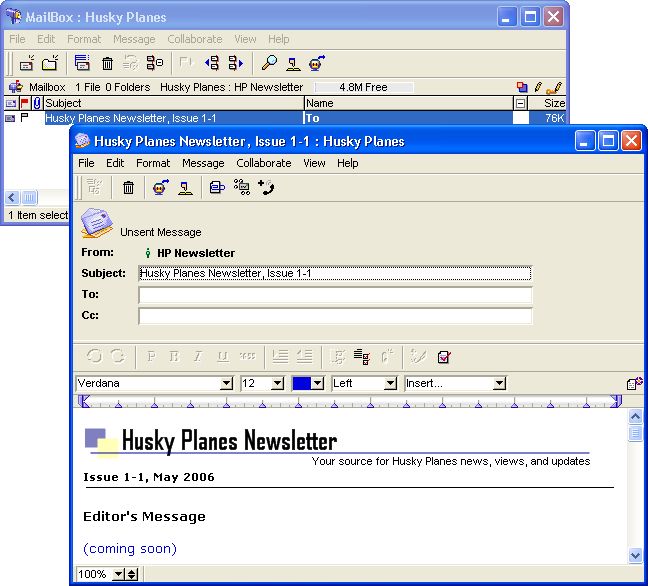Click the spell check icon with red checkmark

(x=444, y=355)
